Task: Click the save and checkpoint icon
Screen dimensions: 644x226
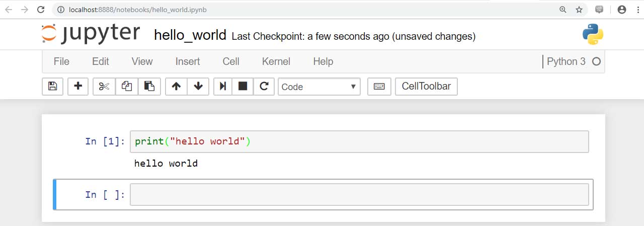Action: 52,86
